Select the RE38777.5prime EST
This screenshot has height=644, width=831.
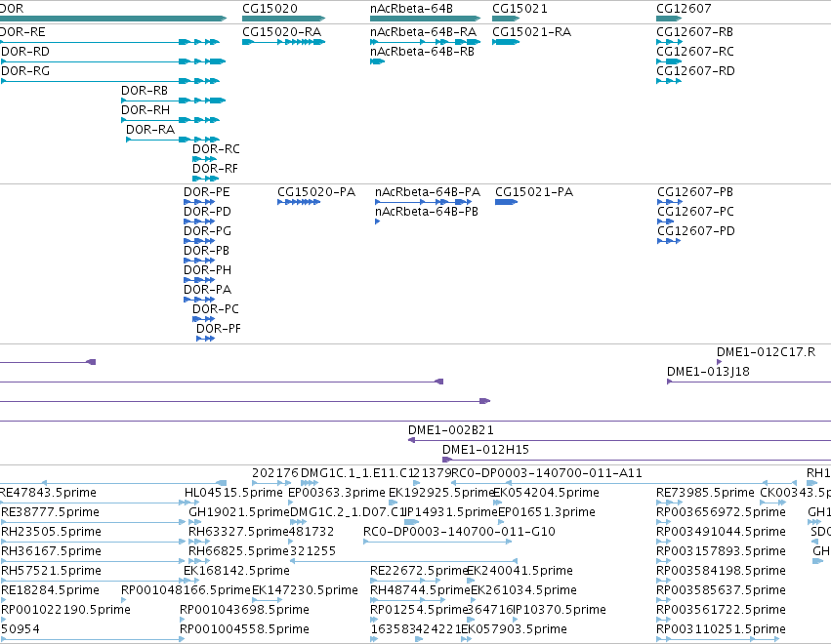[94, 522]
